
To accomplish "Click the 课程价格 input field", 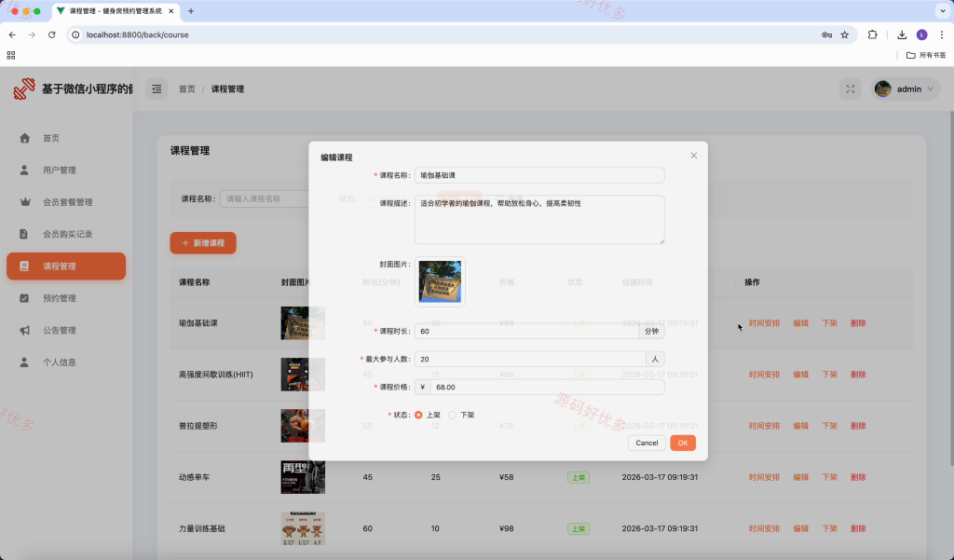I will click(547, 387).
